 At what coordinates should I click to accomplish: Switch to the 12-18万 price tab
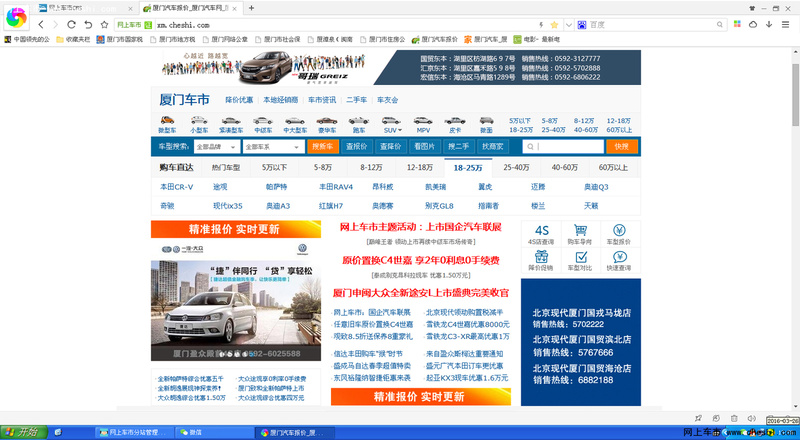click(x=420, y=167)
